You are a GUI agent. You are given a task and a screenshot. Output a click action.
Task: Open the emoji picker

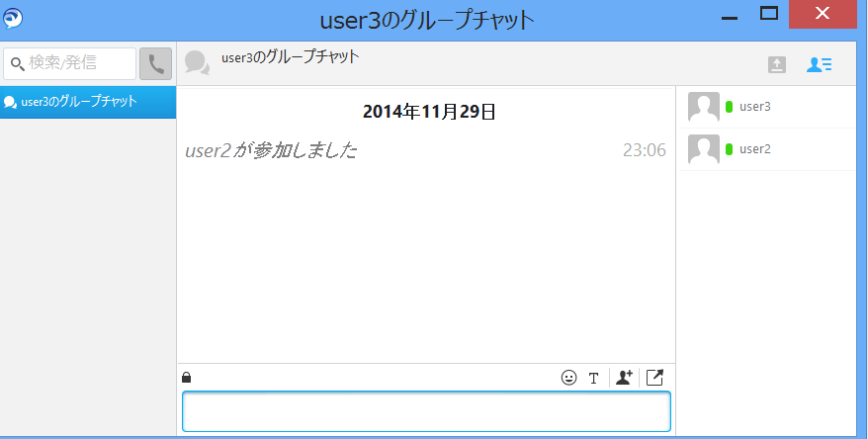(x=568, y=377)
